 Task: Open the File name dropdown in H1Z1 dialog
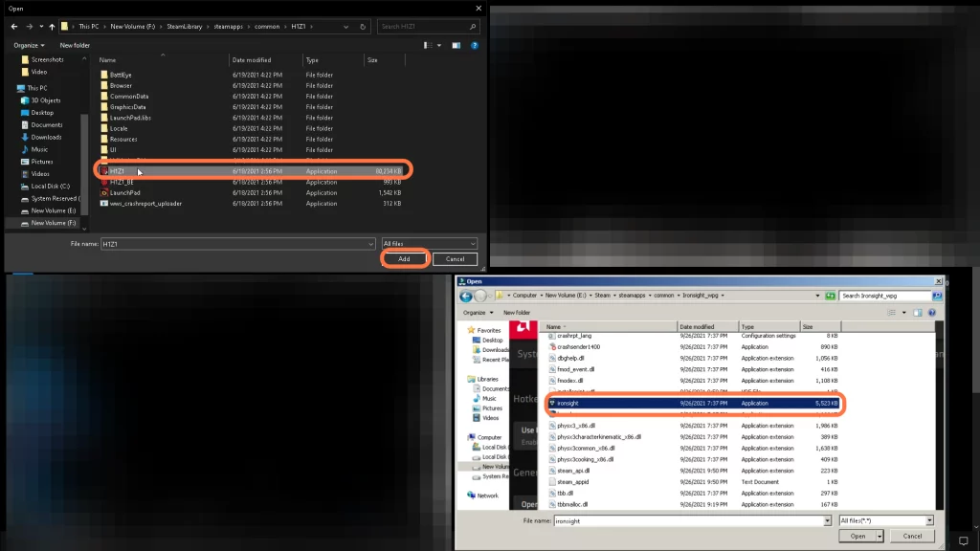coord(370,244)
